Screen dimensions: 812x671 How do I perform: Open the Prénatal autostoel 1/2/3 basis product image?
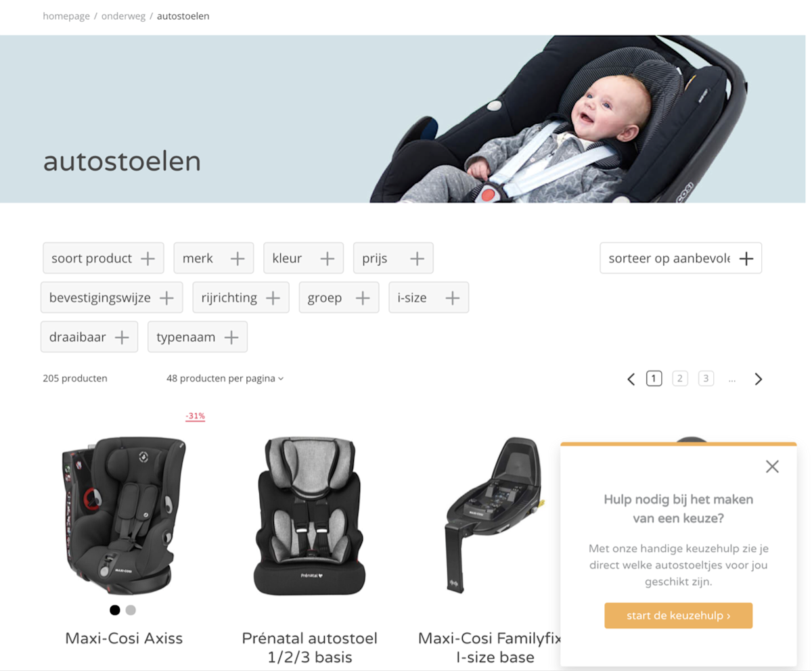pos(309,515)
